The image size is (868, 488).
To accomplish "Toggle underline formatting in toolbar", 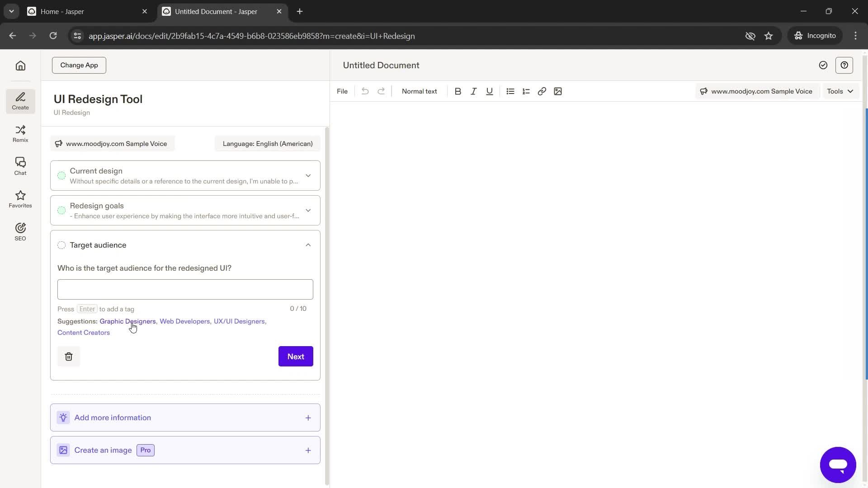I will tap(490, 91).
